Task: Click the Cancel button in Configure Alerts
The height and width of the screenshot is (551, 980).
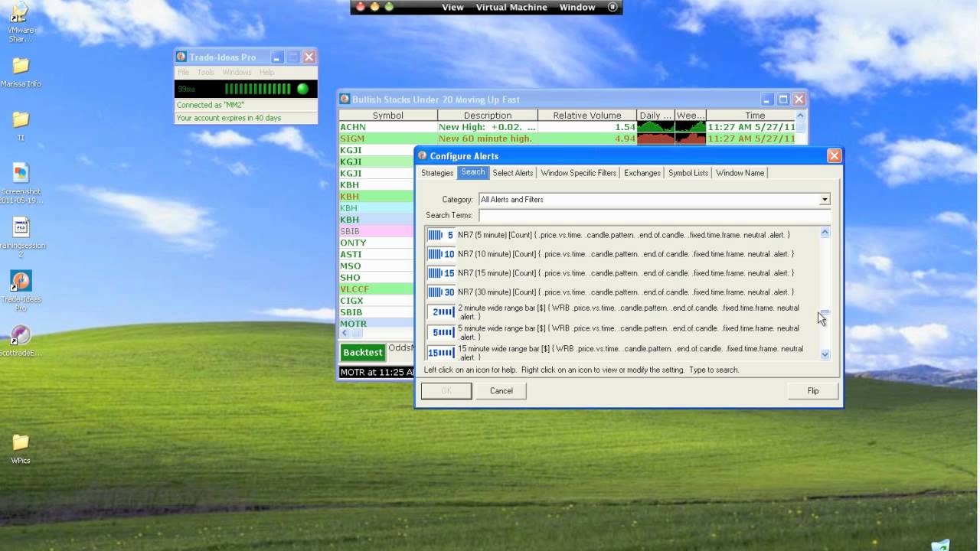Action: click(501, 390)
